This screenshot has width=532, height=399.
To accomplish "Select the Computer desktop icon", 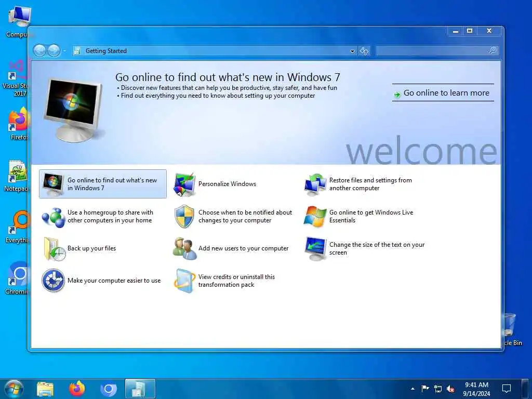I will (x=18, y=22).
